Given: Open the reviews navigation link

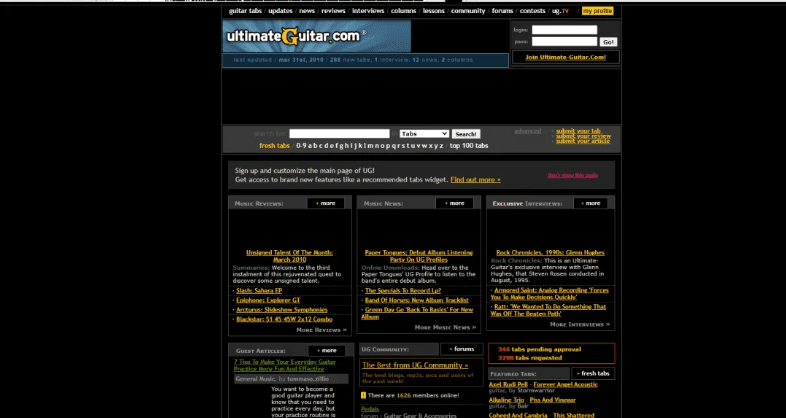Looking at the screenshot, I should (x=333, y=11).
